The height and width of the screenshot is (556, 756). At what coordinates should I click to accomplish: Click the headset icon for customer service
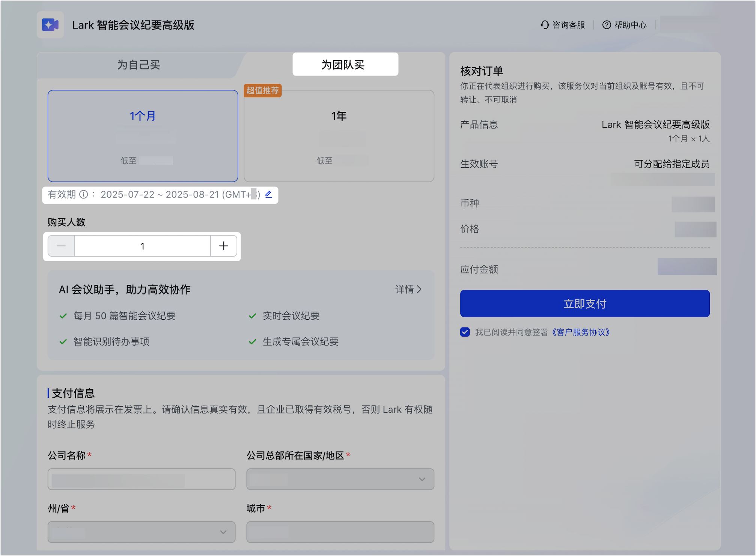pos(545,25)
